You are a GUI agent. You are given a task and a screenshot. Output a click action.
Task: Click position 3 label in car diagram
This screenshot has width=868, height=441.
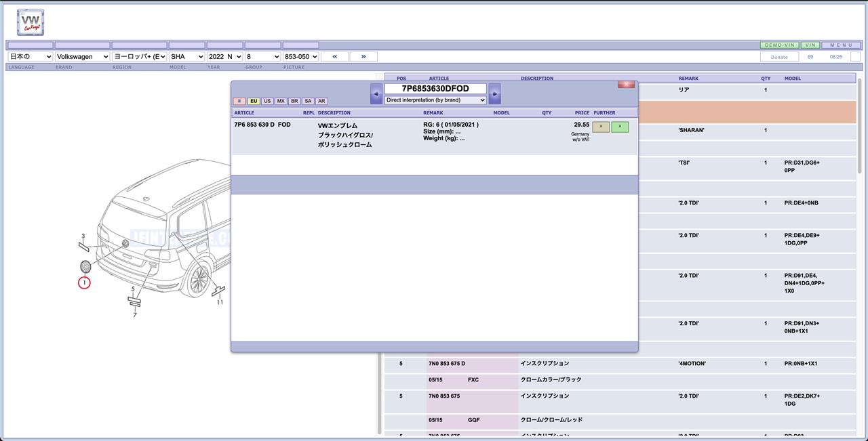pos(83,236)
